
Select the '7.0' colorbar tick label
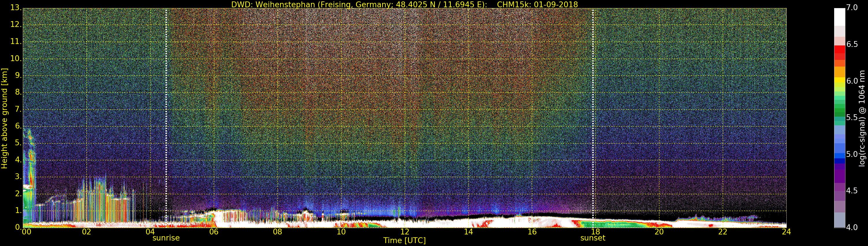[852, 8]
